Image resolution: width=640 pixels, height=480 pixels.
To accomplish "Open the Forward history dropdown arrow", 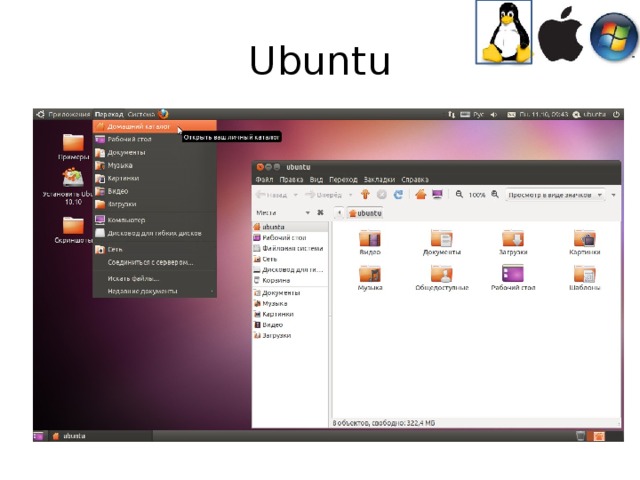I will point(350,195).
